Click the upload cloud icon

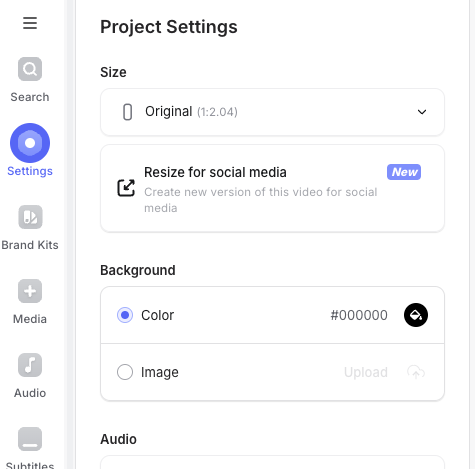[x=416, y=372]
